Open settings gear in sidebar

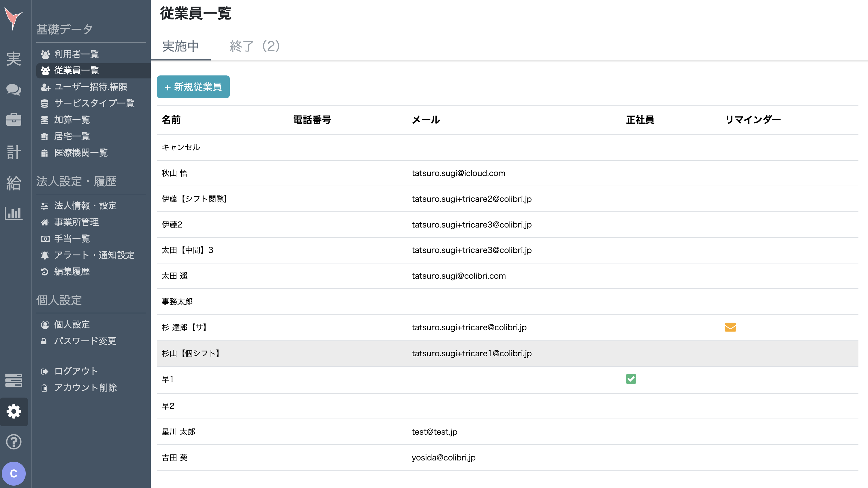click(13, 411)
